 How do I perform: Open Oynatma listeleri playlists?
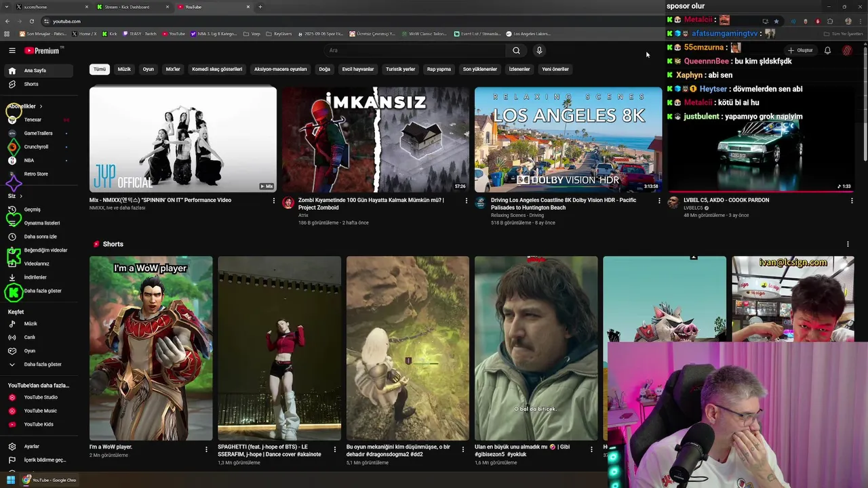coord(41,223)
